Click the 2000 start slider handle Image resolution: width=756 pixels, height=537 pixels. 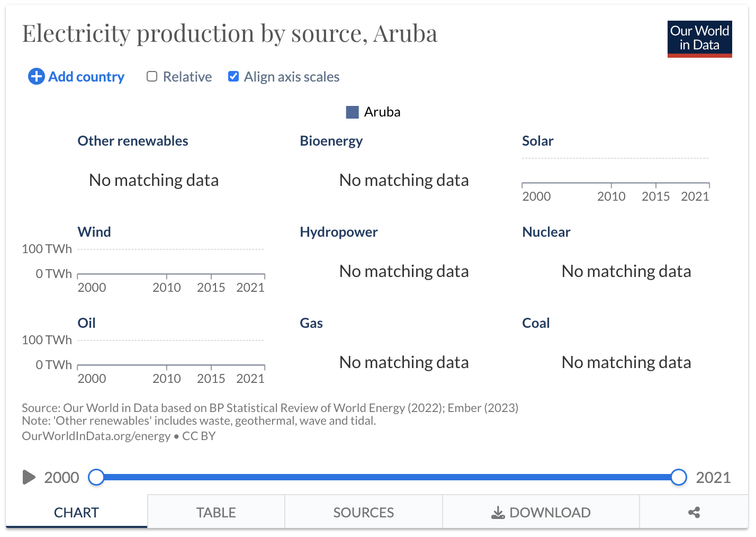coord(96,477)
